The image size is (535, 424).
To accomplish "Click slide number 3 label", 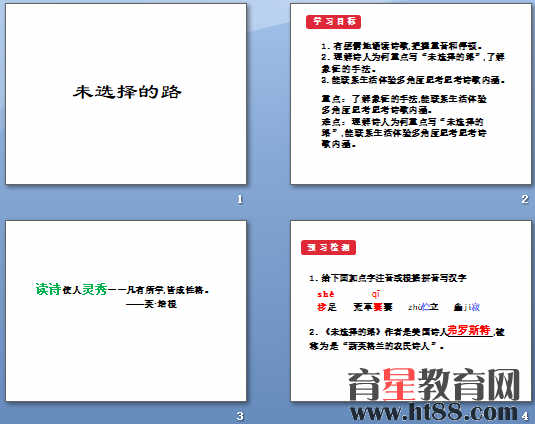I will (240, 416).
